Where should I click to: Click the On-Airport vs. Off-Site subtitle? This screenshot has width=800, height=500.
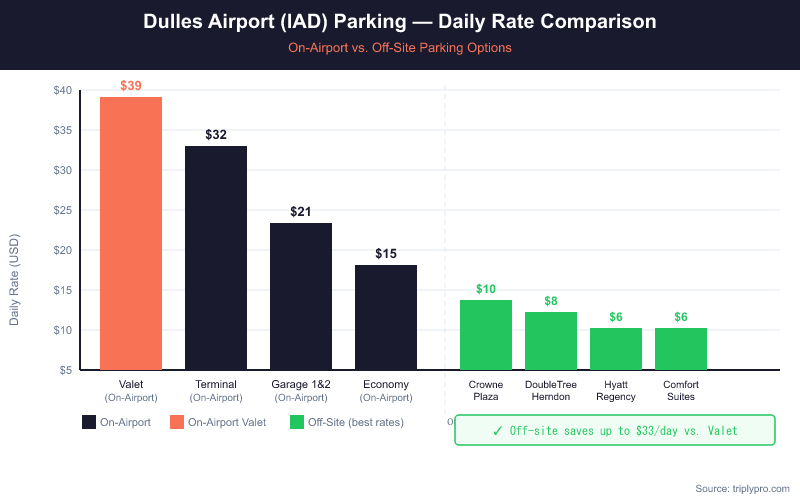coord(400,47)
